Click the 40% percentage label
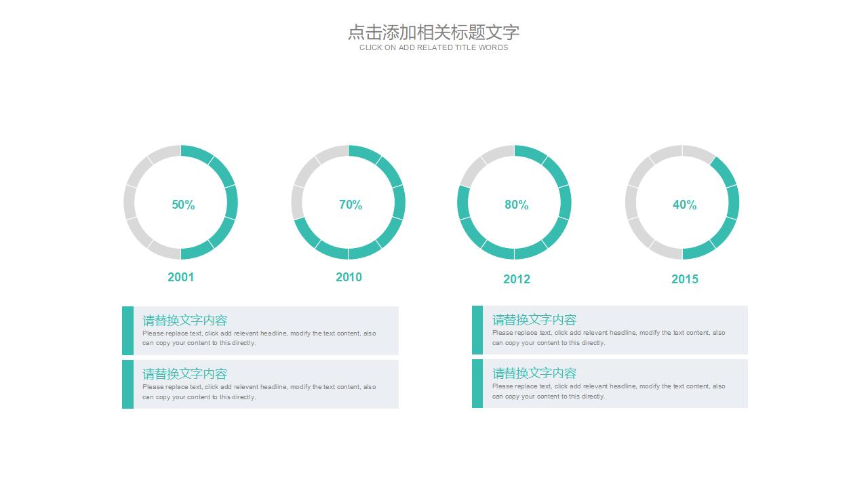Viewport: 868px width, 488px height. tap(685, 205)
